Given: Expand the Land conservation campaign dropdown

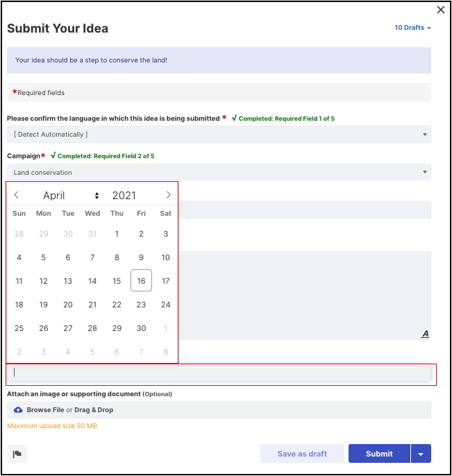Looking at the screenshot, I should pyautogui.click(x=219, y=172).
